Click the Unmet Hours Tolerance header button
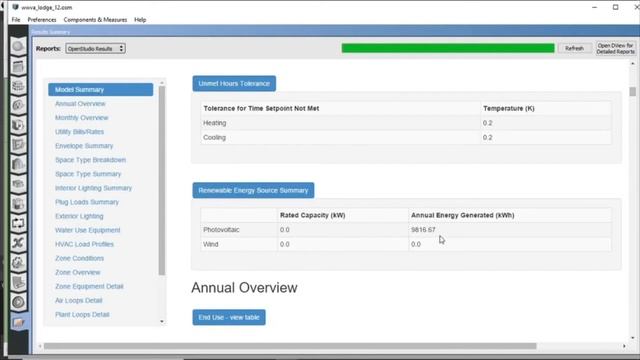This screenshot has height=360, width=640. coord(234,83)
